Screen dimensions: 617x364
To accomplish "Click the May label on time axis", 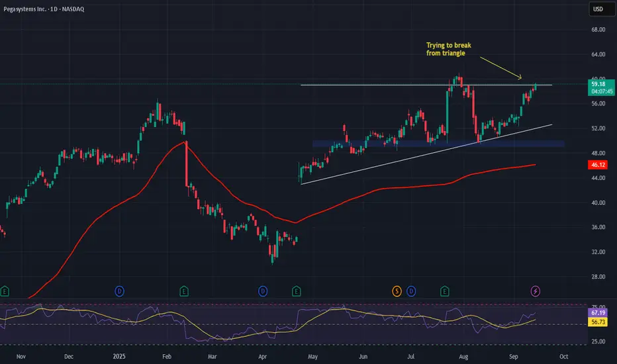I will (313, 357).
